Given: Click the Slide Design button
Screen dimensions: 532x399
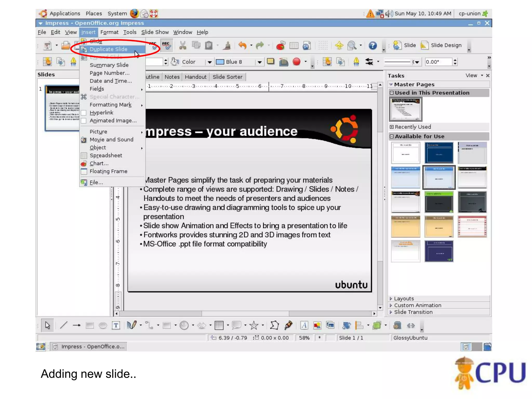Looking at the screenshot, I should pyautogui.click(x=441, y=45).
